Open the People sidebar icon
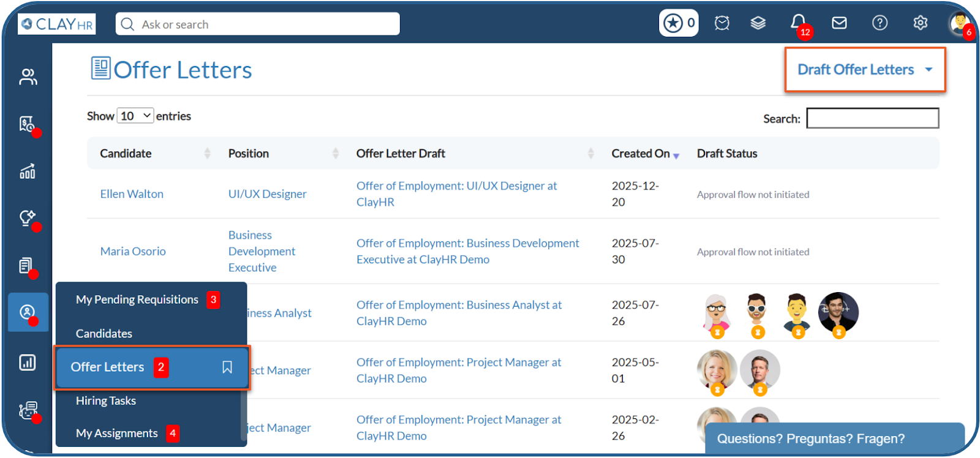 tap(28, 77)
